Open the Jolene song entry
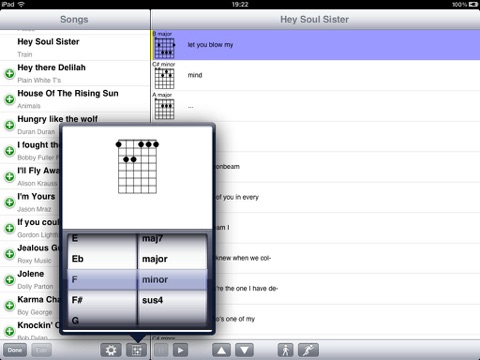Image resolution: width=480 pixels, height=360 pixels. [x=30, y=280]
